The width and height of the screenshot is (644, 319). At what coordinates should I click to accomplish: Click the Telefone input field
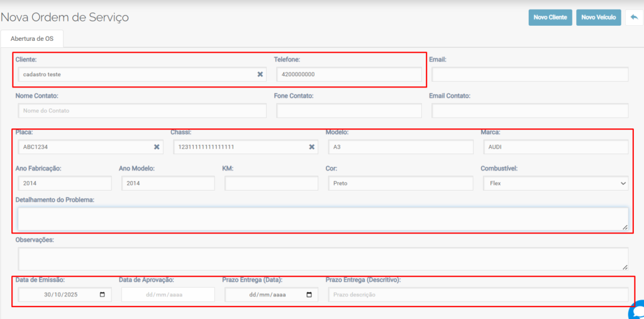point(348,74)
